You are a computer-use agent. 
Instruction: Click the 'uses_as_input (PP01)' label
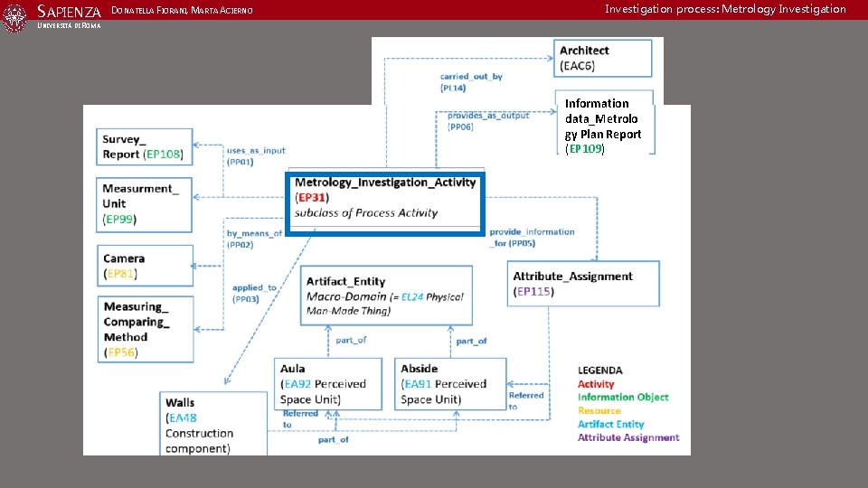coord(256,156)
